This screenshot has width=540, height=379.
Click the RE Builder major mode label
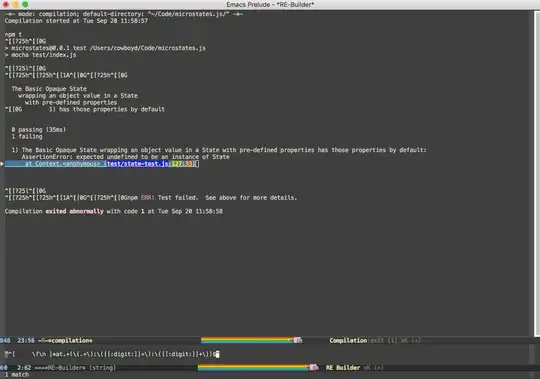pos(343,368)
